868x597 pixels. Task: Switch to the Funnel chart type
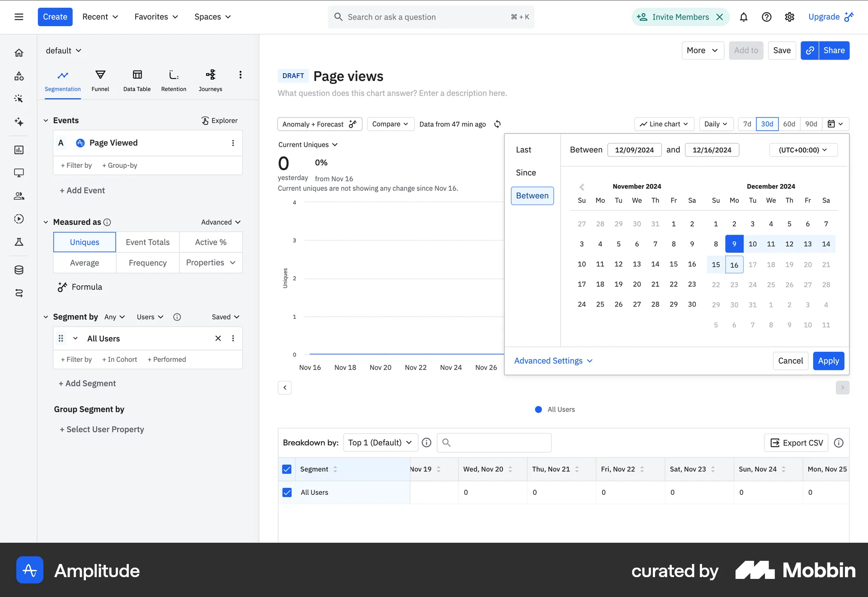100,80
